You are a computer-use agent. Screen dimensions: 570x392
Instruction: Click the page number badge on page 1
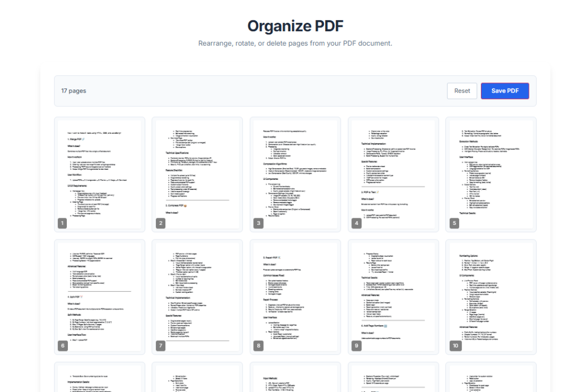pyautogui.click(x=62, y=223)
